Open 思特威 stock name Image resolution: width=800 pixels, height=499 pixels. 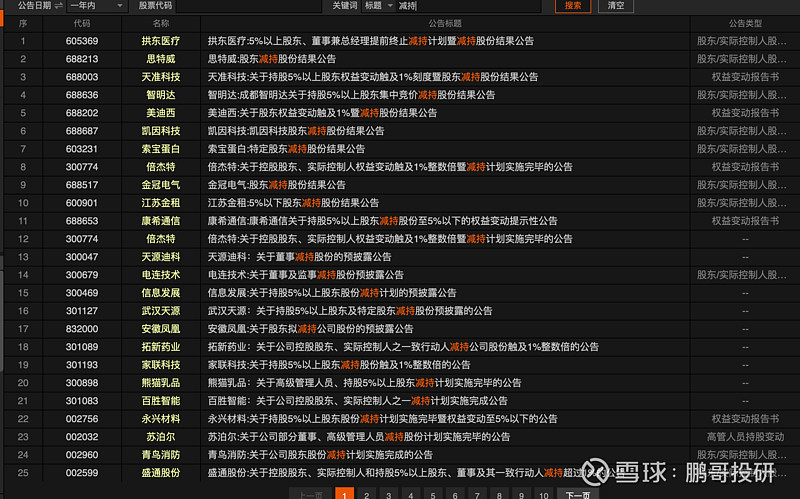161,59
